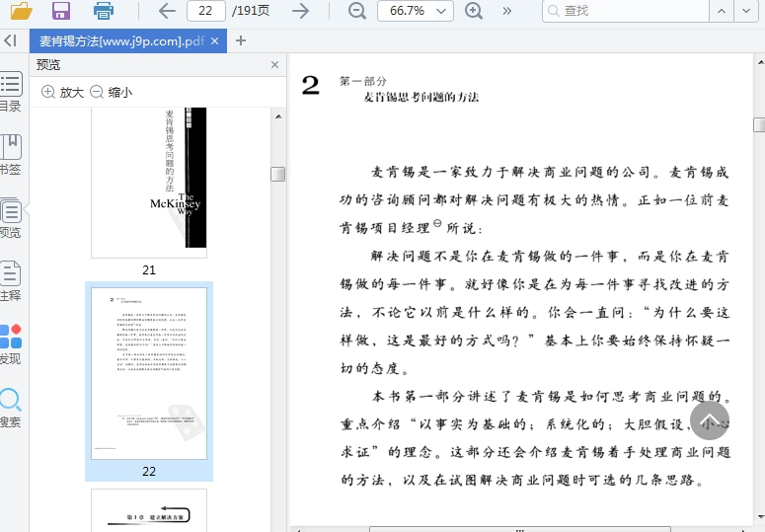Screen dimensions: 765x532
Task: Find previous match with up arrow
Action: (x=722, y=11)
